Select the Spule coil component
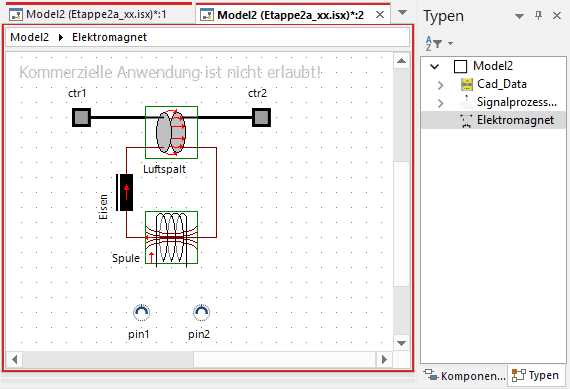The image size is (570, 389). (x=171, y=237)
